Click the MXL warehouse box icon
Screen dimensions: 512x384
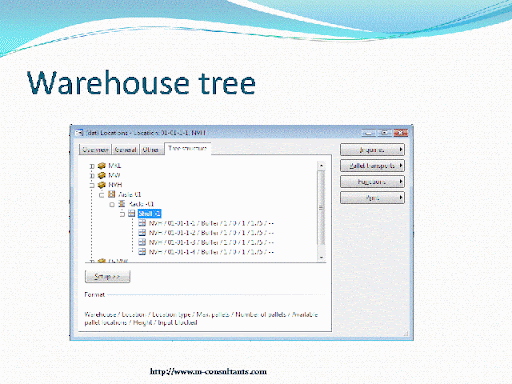click(x=102, y=165)
